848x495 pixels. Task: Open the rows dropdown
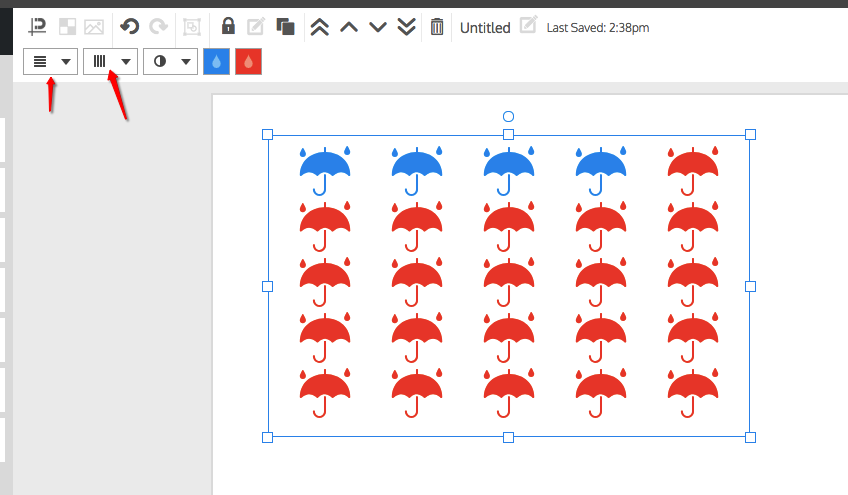click(51, 61)
